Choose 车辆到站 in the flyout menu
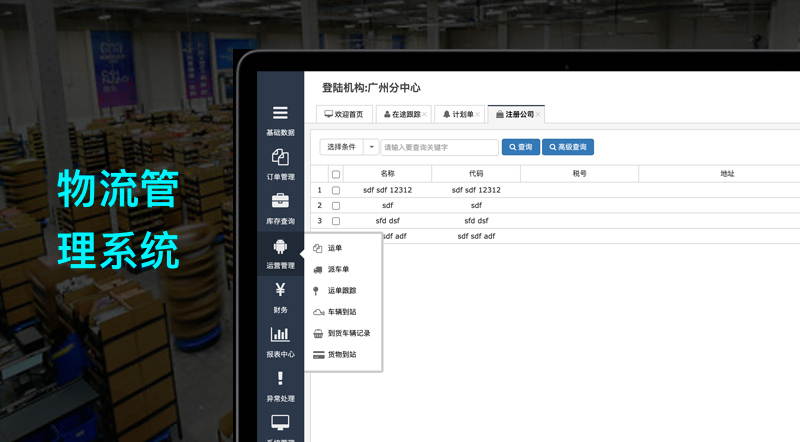Viewport: 800px width, 442px height. tap(342, 312)
